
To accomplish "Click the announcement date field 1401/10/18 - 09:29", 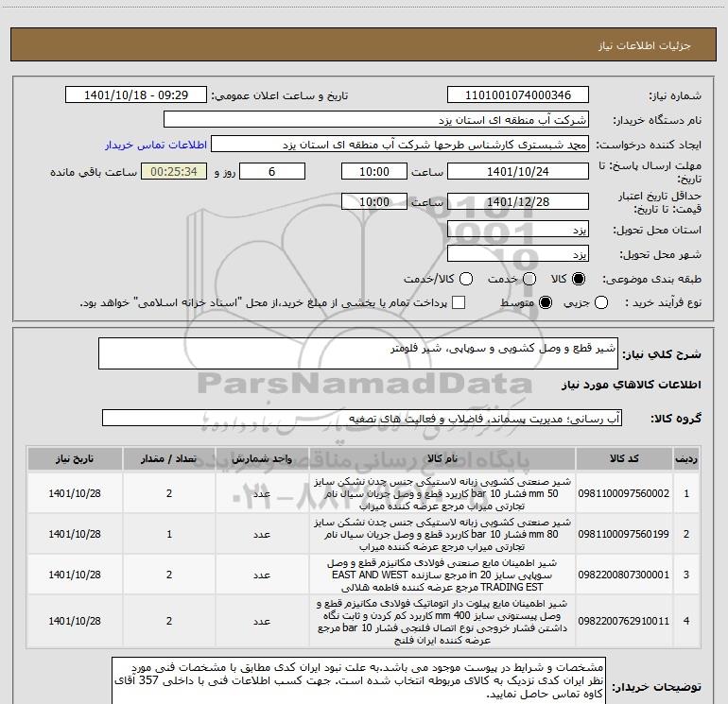I will (x=136, y=95).
